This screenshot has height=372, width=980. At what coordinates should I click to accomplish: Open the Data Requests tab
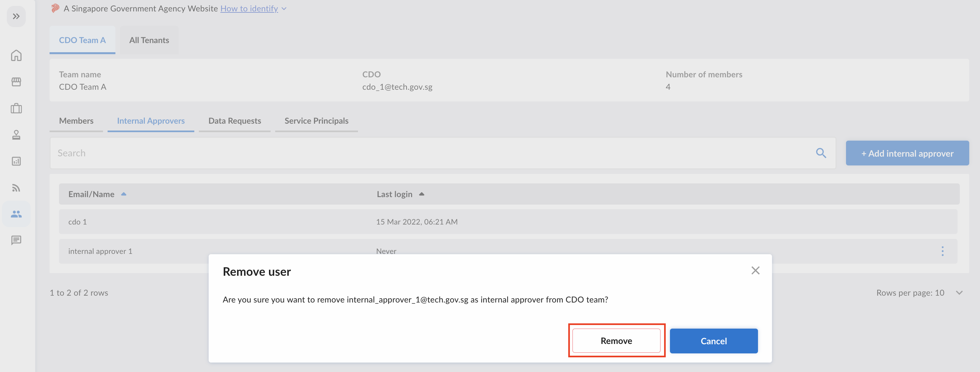pos(234,121)
